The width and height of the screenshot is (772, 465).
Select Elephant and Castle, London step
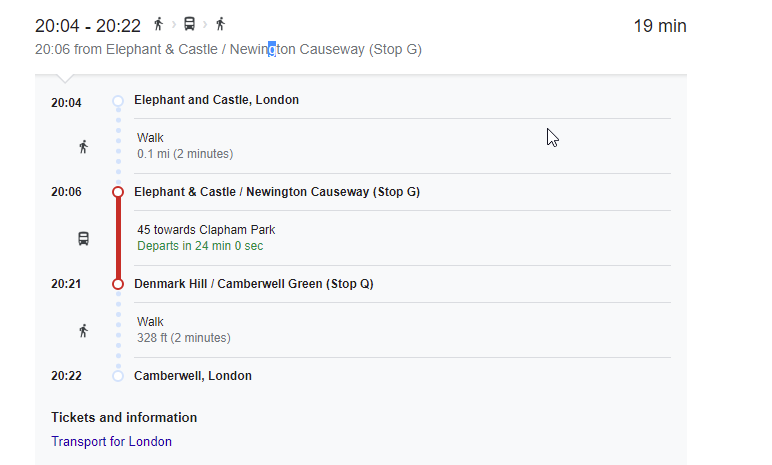point(216,100)
